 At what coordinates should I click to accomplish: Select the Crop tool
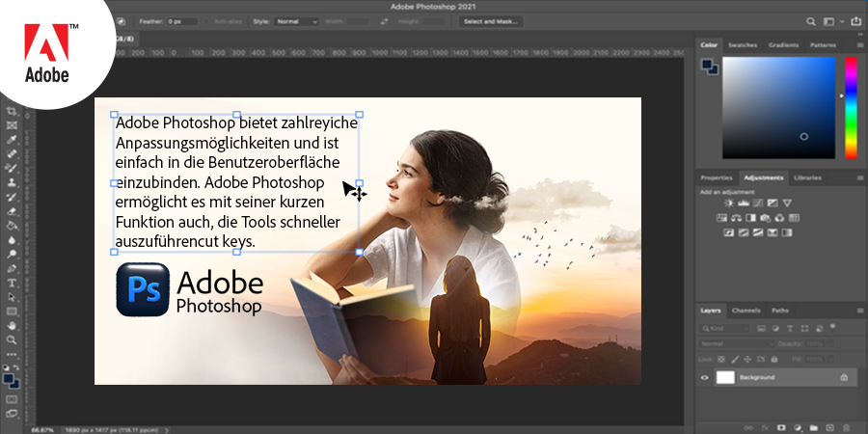(x=13, y=111)
